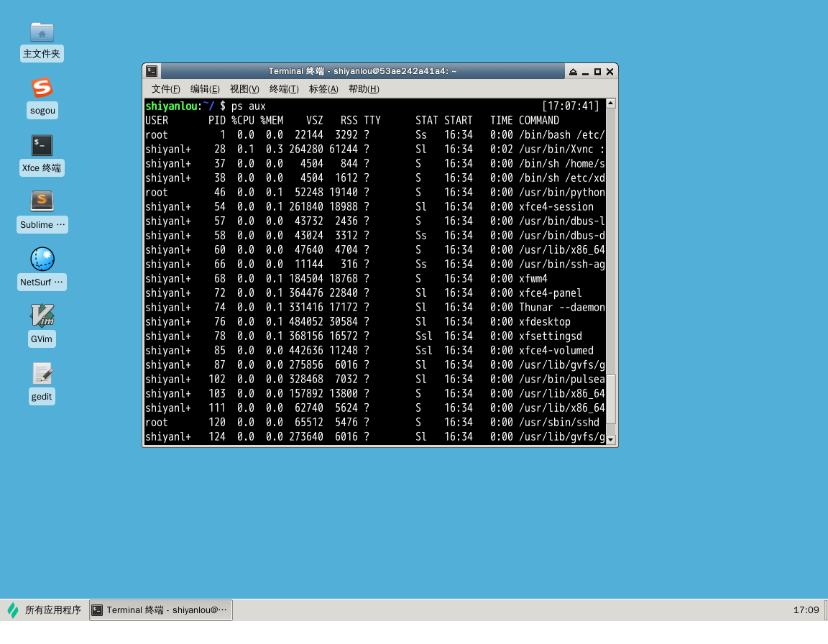The width and height of the screenshot is (828, 644).
Task: Select the Terminal 终端 taskbar button
Action: [x=161, y=610]
